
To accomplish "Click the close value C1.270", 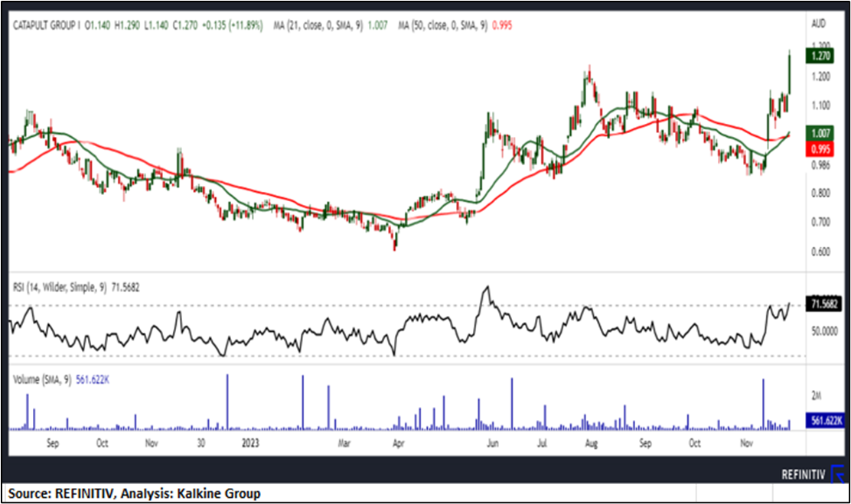I will coord(185,25).
